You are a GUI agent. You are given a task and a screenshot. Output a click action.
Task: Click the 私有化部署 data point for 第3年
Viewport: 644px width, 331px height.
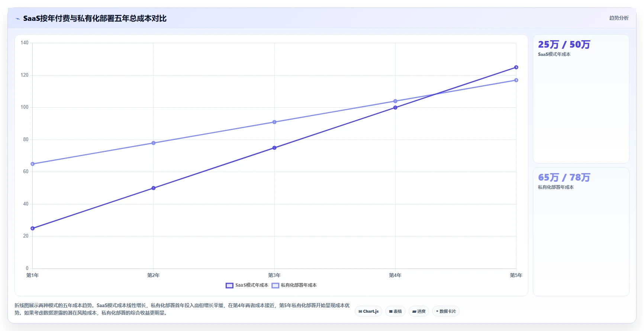coord(274,122)
